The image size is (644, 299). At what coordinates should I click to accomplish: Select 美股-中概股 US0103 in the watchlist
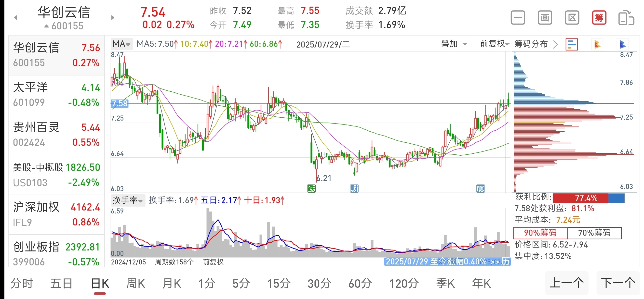(x=56, y=175)
